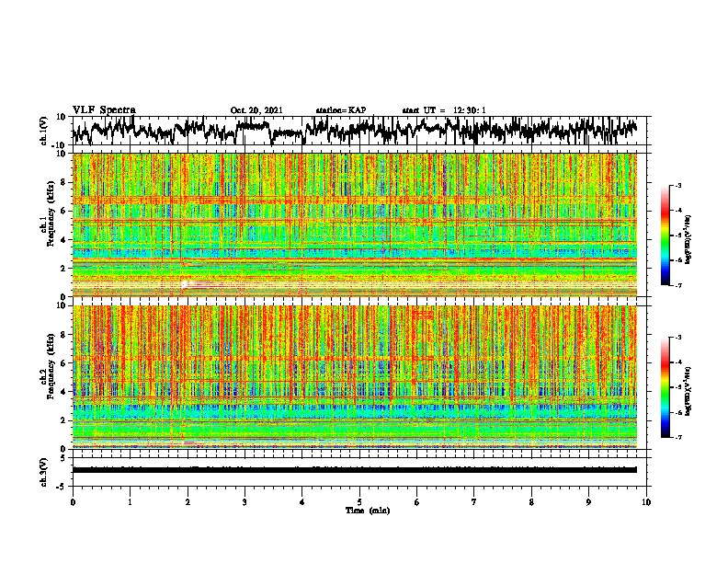Click the bright white spot in ch.1 spectrogram
This screenshot has width=728, height=563.
click(x=185, y=284)
